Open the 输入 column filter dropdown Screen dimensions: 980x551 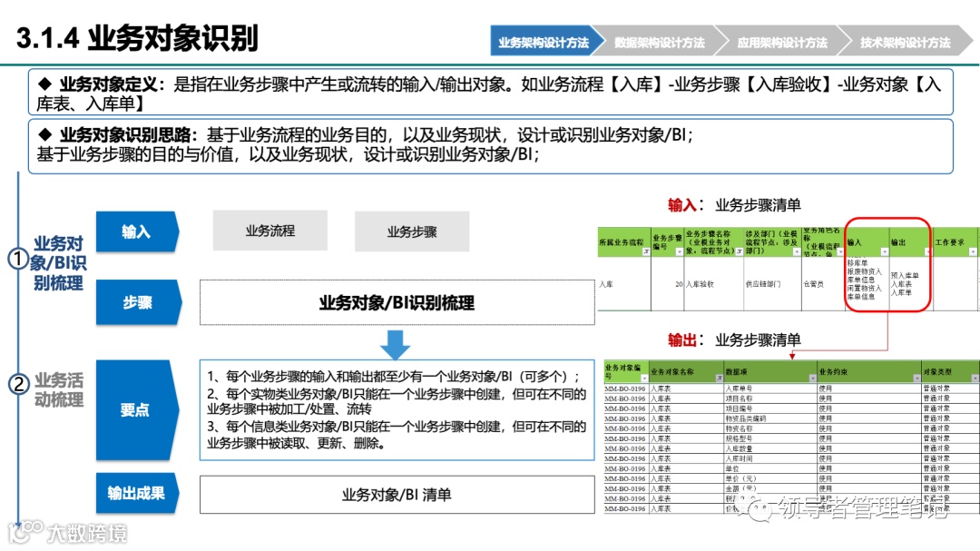885,251
